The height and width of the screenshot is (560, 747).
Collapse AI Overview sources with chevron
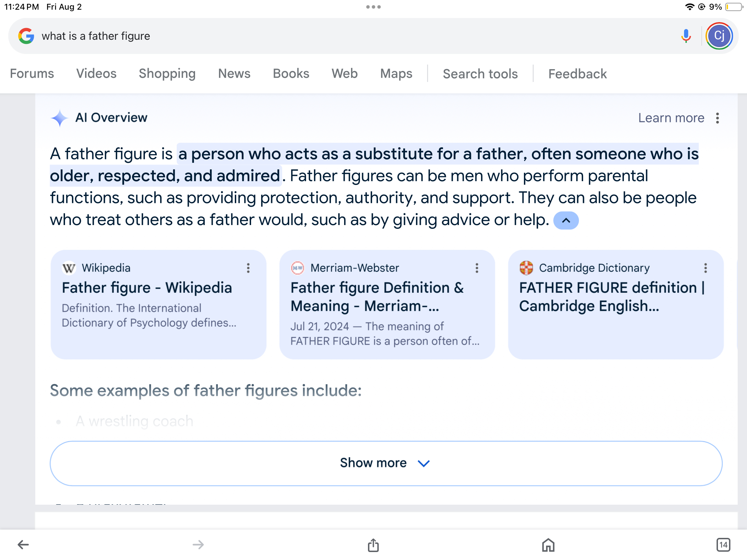click(566, 221)
